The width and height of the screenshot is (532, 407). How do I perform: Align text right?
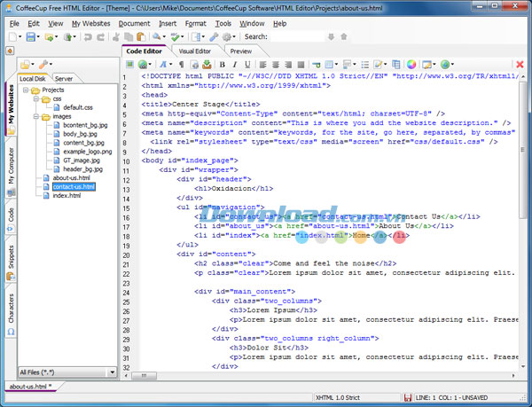tap(288, 65)
